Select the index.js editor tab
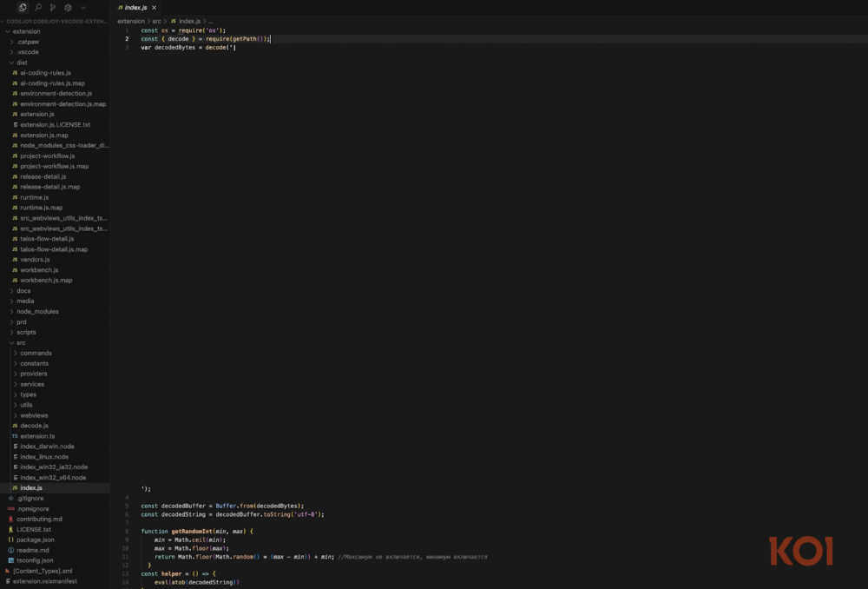This screenshot has height=589, width=868. point(135,7)
